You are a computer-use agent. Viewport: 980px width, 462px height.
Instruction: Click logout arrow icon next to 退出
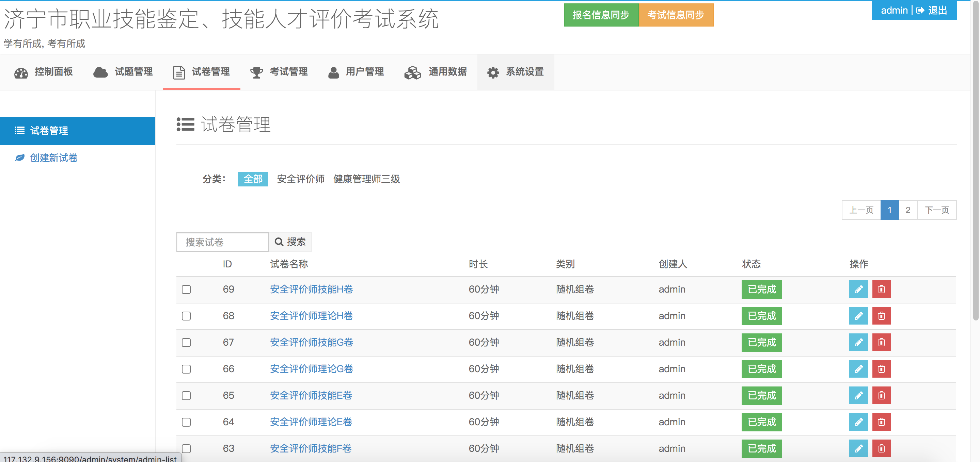[x=920, y=10]
